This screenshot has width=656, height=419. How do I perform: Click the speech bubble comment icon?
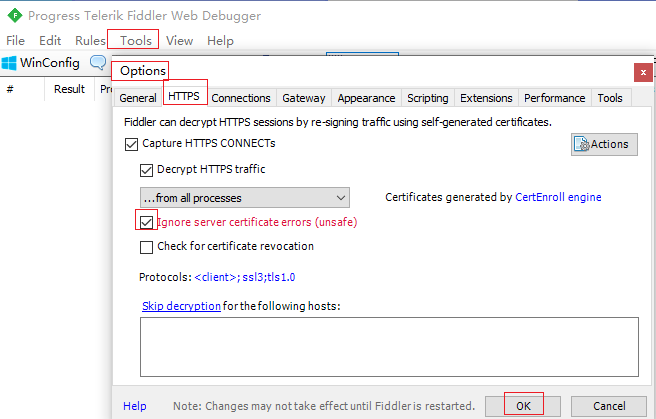98,63
